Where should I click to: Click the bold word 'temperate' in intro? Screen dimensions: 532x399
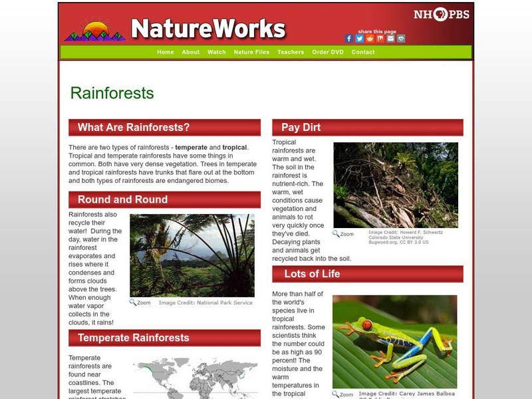[x=191, y=147]
